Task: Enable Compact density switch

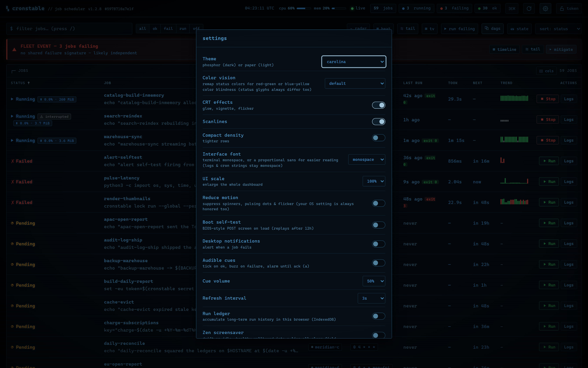Action: pos(379,138)
